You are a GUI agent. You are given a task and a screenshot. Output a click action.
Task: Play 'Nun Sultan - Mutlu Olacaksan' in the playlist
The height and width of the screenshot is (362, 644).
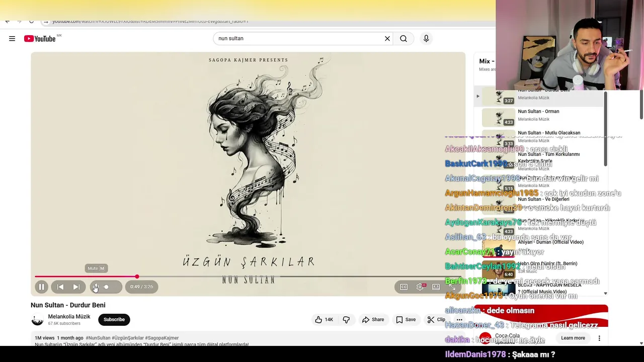pos(549,133)
